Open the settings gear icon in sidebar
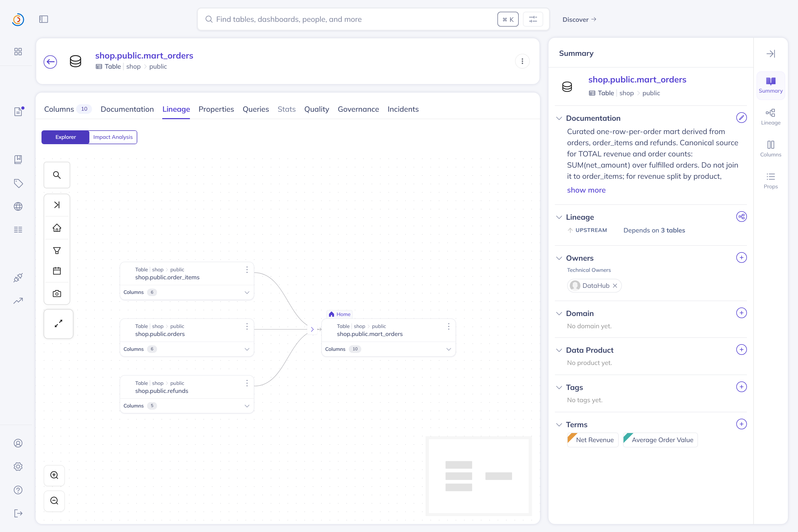The height and width of the screenshot is (532, 798). click(18, 467)
